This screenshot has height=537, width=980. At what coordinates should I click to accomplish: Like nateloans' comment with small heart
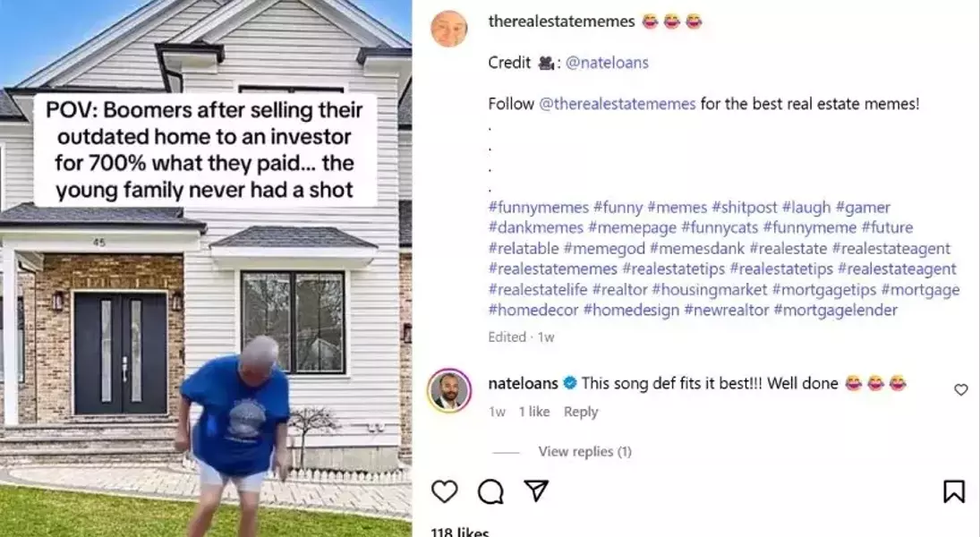(x=960, y=390)
